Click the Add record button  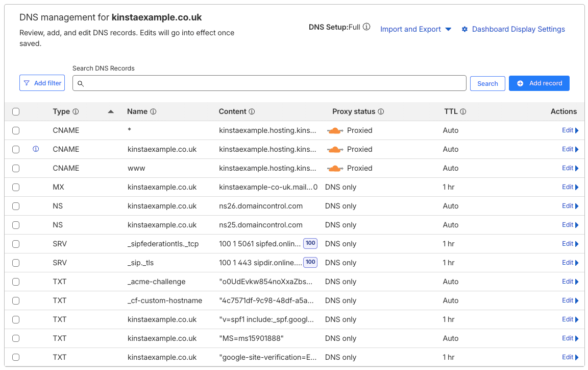(x=539, y=83)
